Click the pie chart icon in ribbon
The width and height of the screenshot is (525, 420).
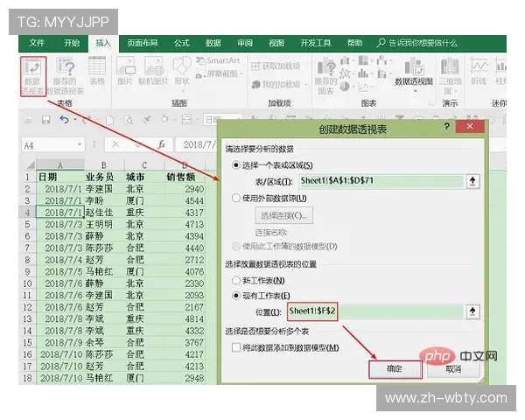click(x=345, y=87)
